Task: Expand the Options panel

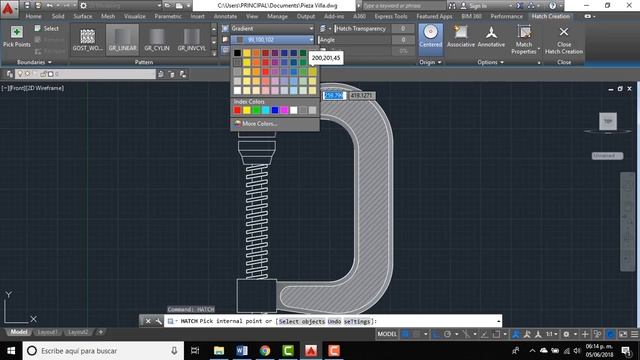Action: [x=491, y=62]
